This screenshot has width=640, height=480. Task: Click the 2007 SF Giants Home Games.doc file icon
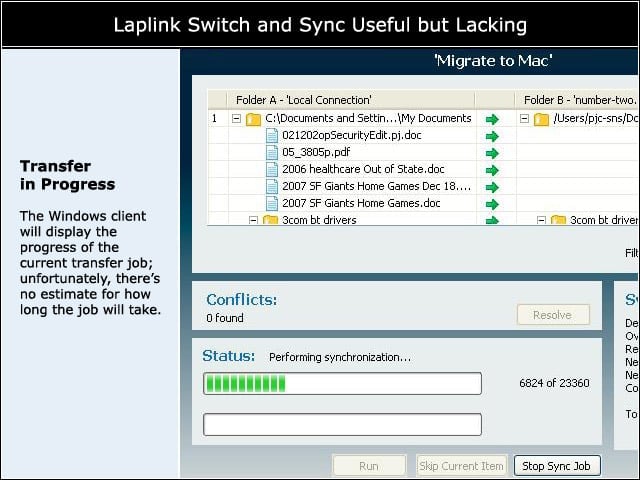coord(272,203)
